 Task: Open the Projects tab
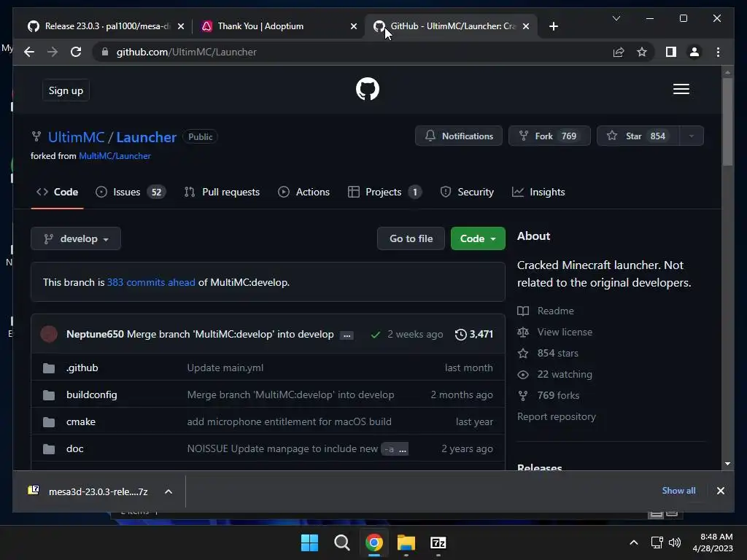tap(384, 192)
